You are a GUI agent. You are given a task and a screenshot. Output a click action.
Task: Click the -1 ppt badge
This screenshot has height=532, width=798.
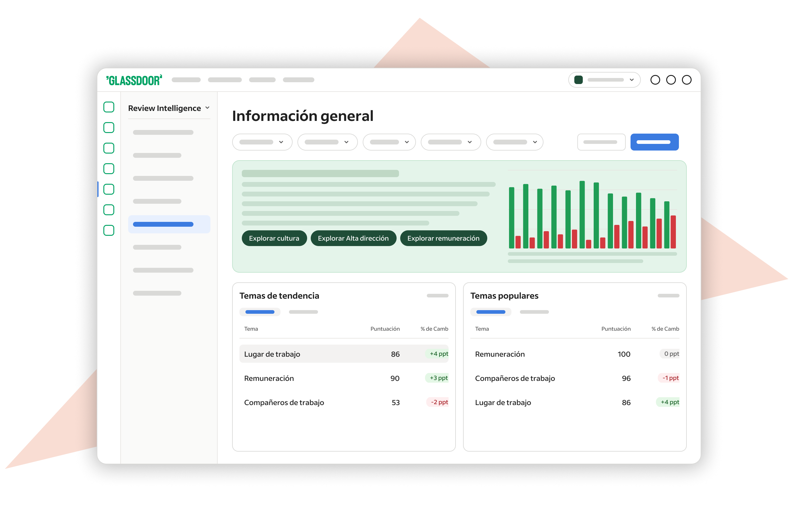(x=669, y=378)
